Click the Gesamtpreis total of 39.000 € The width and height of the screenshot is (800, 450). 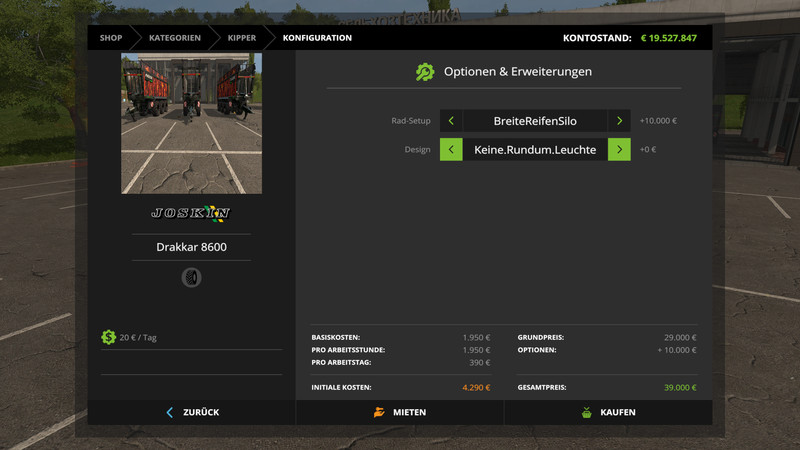point(679,387)
